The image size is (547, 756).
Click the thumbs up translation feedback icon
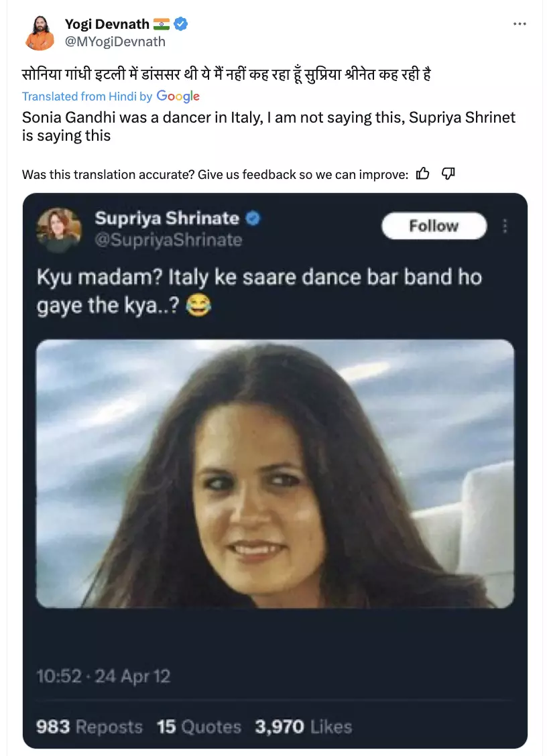(422, 174)
